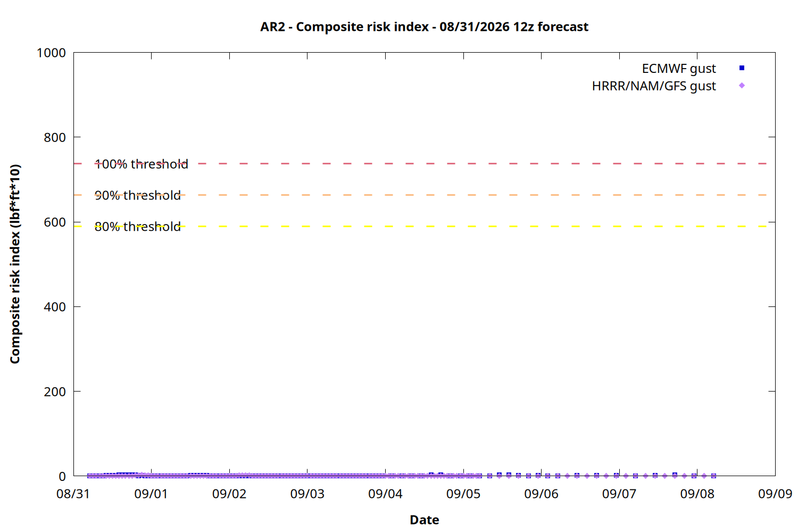Viewport: 798px width, 532px height.
Task: Click the 09/01 date axis label
Action: (x=151, y=494)
